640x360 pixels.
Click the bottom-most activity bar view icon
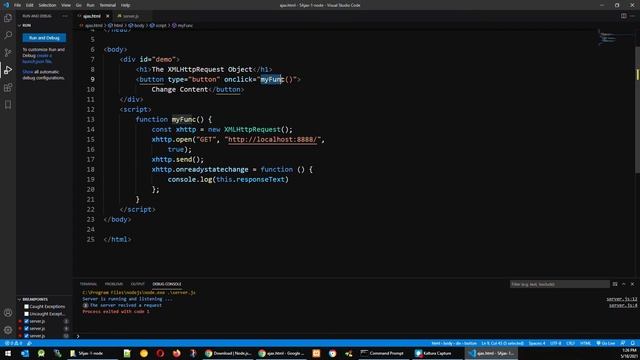click(8, 105)
